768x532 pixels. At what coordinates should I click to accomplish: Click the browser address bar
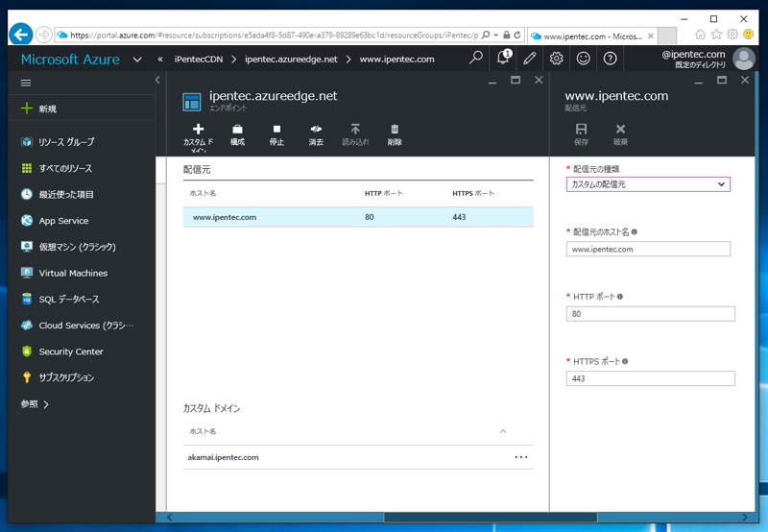[275, 36]
